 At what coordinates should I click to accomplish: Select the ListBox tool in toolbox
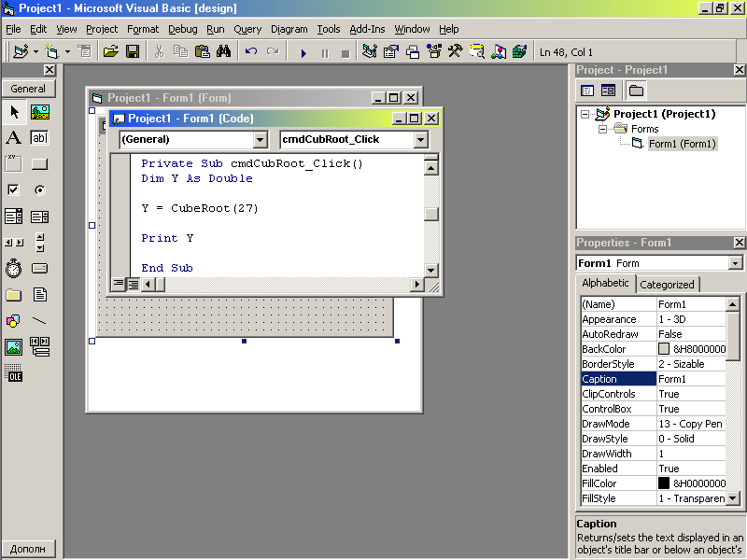40,217
